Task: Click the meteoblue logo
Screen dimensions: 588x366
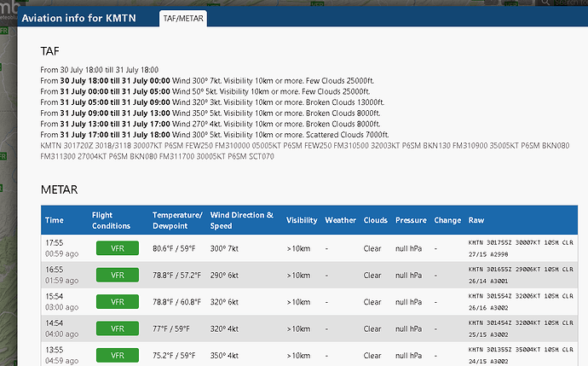Action: click(9, 10)
